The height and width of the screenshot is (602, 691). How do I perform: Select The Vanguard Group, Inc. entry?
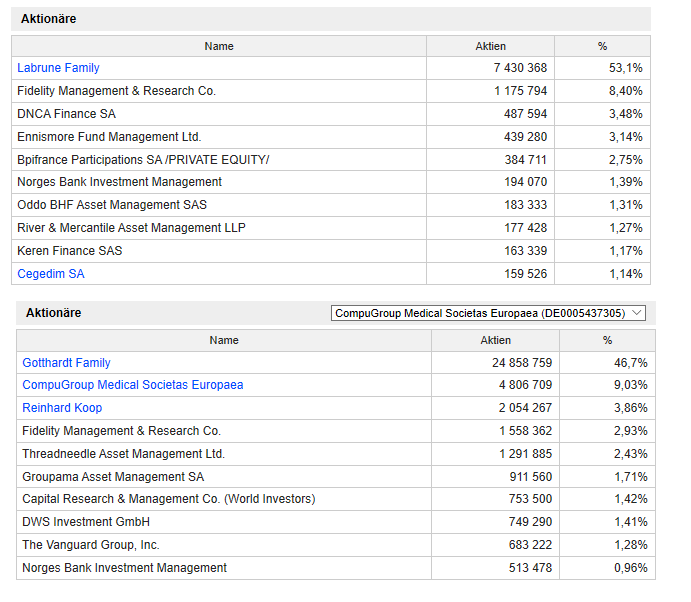[91, 545]
